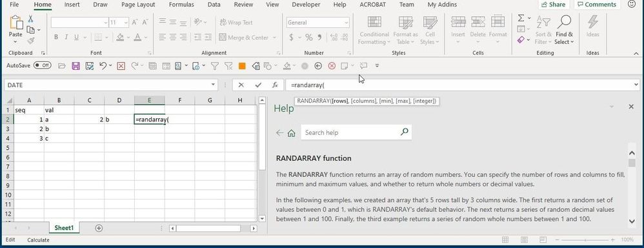Select the Sheet1 tab
The height and width of the screenshot is (248, 644).
pos(64,228)
